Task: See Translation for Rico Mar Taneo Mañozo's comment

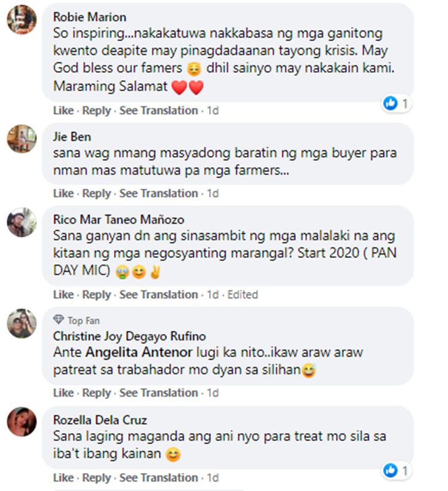Action: click(159, 294)
